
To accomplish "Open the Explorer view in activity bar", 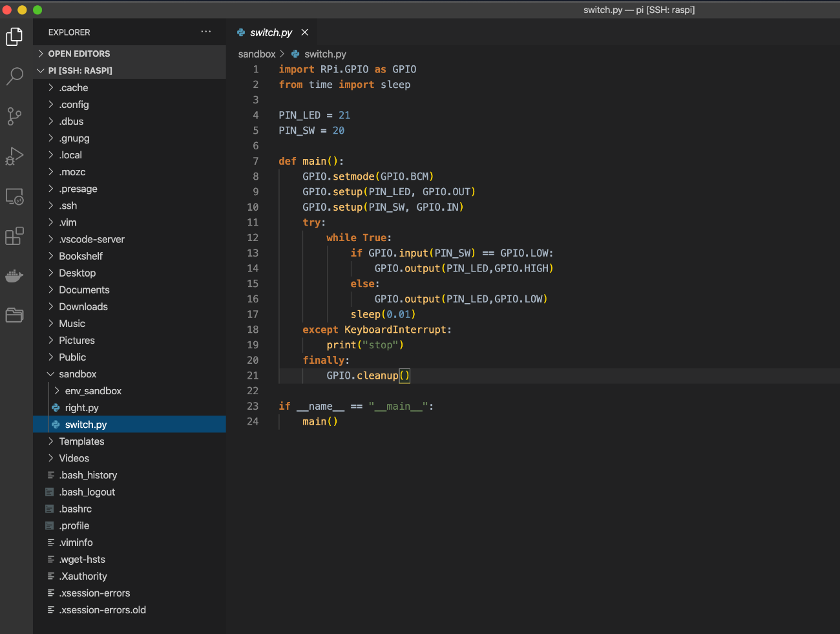I will click(14, 37).
